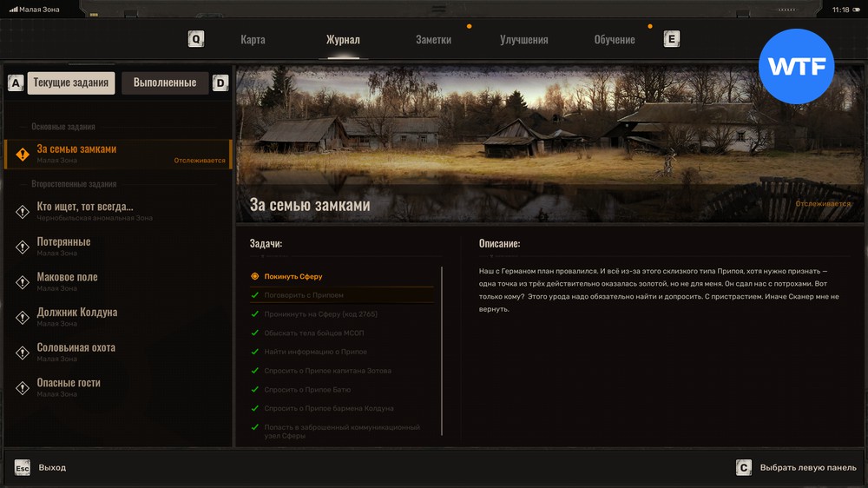Click the blue WTF logo badge

[x=796, y=67]
